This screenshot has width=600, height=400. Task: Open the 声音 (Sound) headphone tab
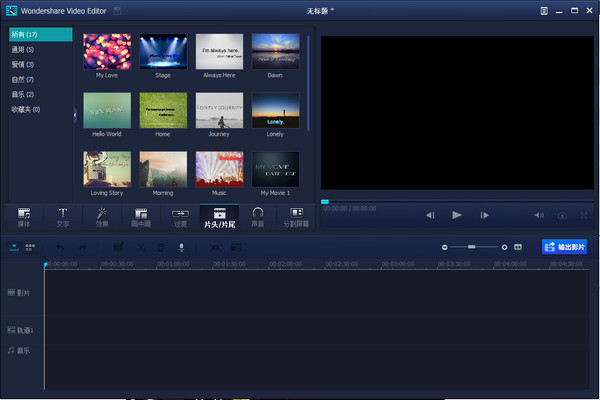click(x=257, y=215)
